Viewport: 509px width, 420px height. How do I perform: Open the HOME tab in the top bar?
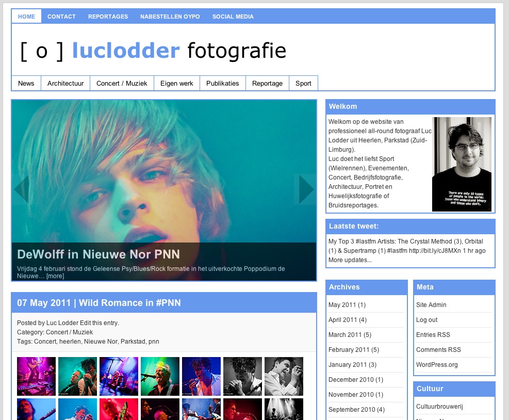point(27,17)
